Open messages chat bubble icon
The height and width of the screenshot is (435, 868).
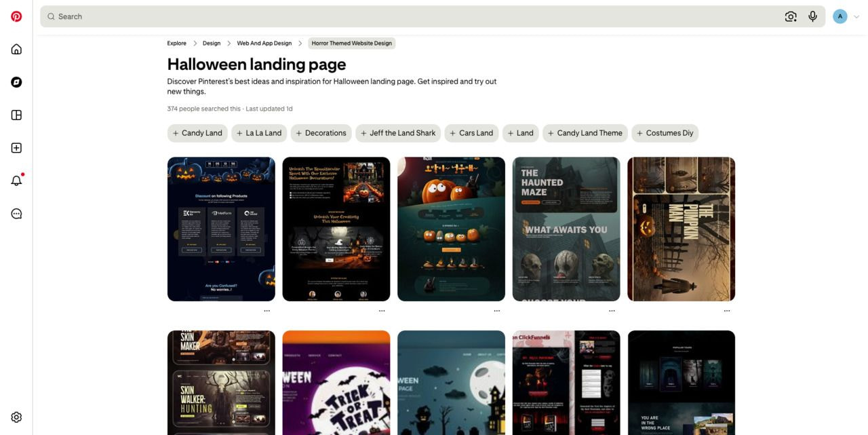16,214
